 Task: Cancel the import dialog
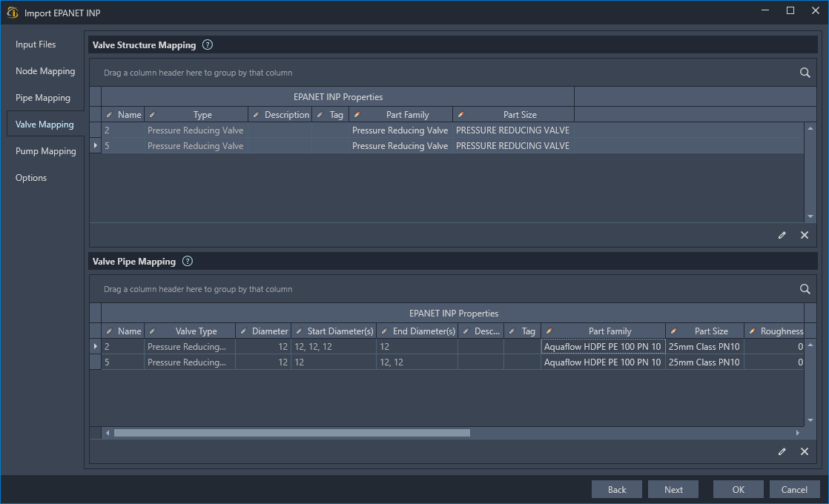pyautogui.click(x=794, y=489)
